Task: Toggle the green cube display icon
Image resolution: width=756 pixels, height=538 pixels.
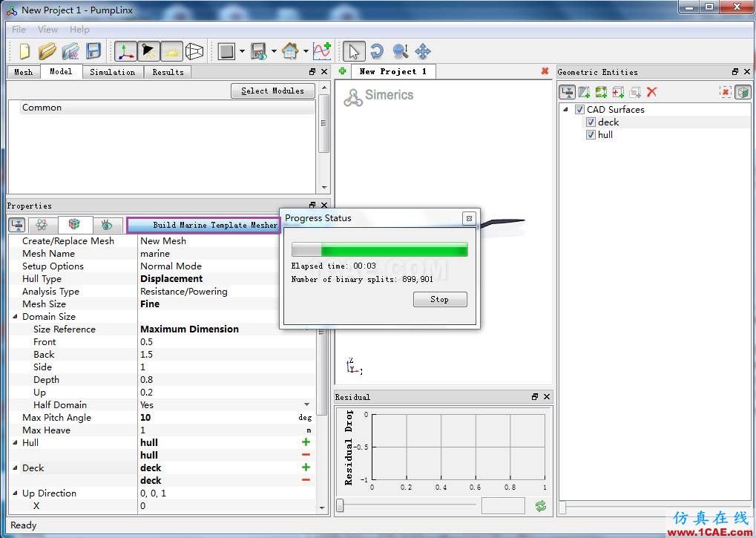Action: (x=743, y=91)
